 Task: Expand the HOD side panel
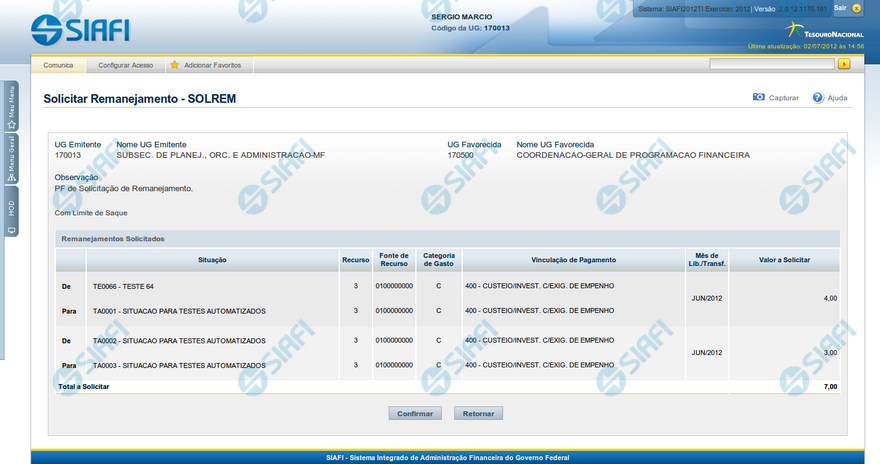pos(11,213)
